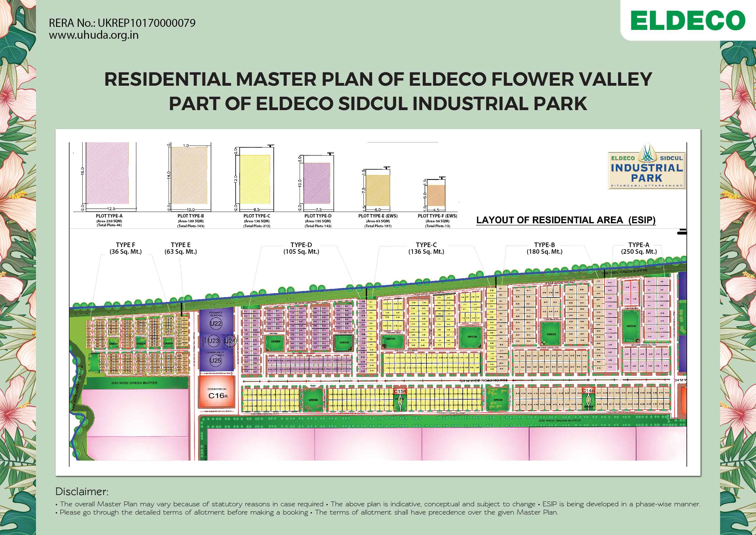
Task: Select the disclaimer line starting 'Please go through'
Action: 307,512
